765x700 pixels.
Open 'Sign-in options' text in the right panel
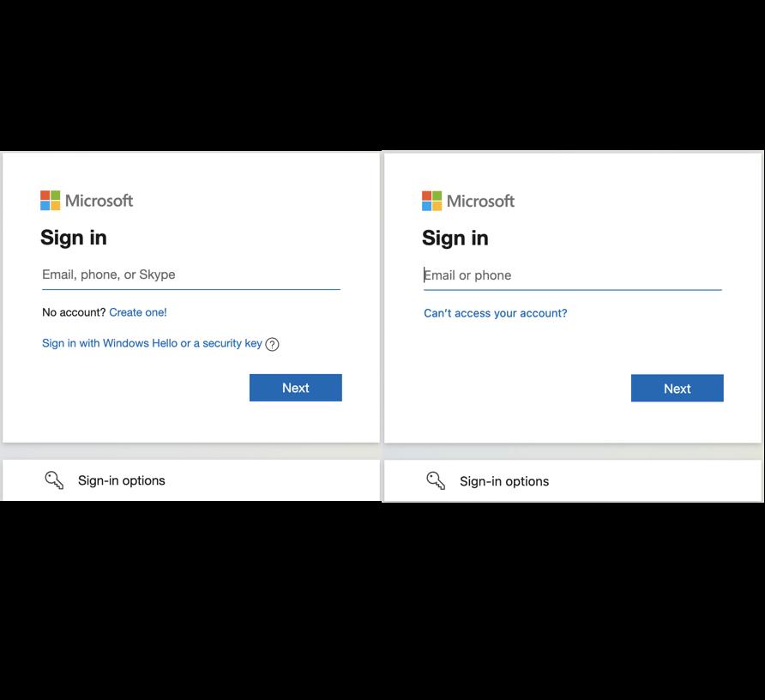(x=503, y=481)
